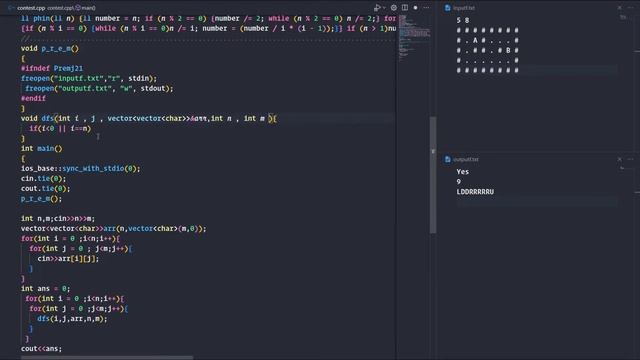Click 'Yes' in outputf.txt
The width and height of the screenshot is (640, 360).
(x=462, y=172)
